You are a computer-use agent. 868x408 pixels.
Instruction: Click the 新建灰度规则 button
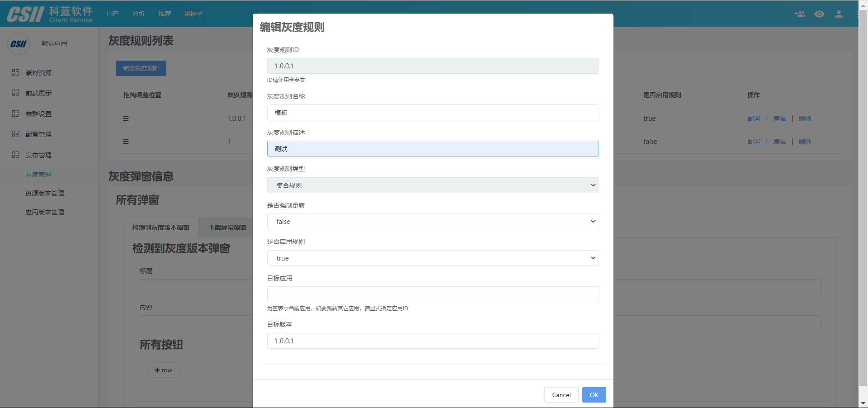click(141, 68)
